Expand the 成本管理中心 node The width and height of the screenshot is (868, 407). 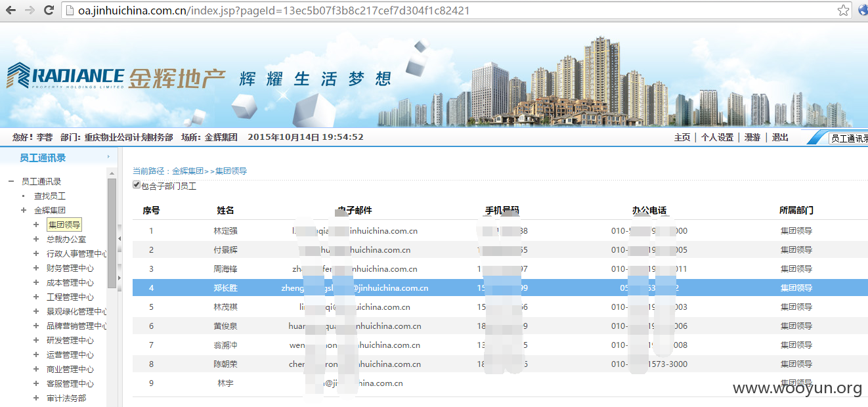36,282
